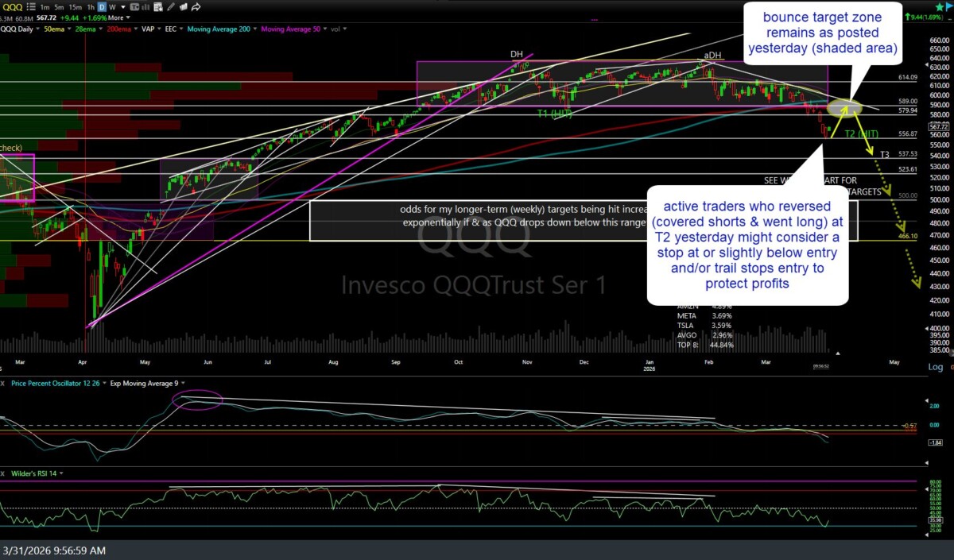The image size is (954, 560).
Task: Switch to the daily (D) timeframe
Action: click(102, 7)
